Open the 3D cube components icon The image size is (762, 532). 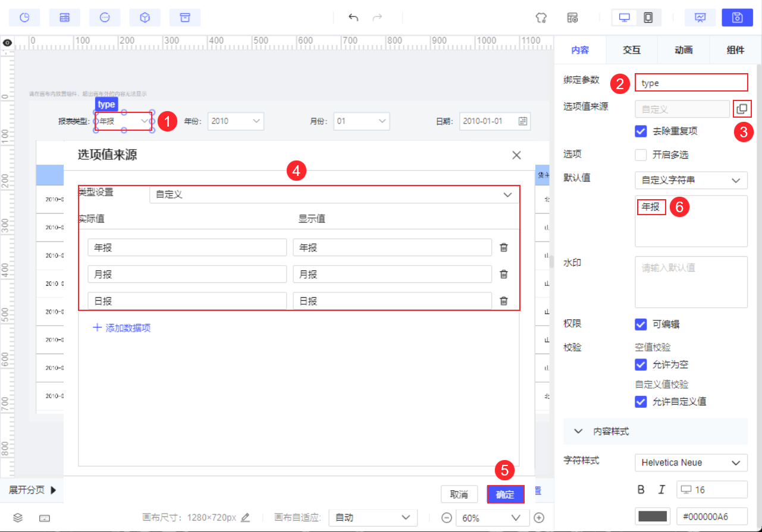tap(145, 18)
